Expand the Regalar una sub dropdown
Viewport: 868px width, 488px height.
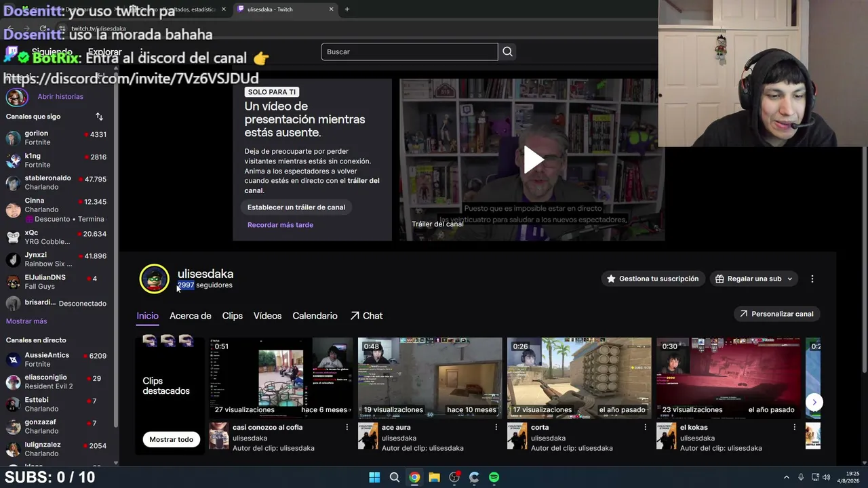[754, 279]
